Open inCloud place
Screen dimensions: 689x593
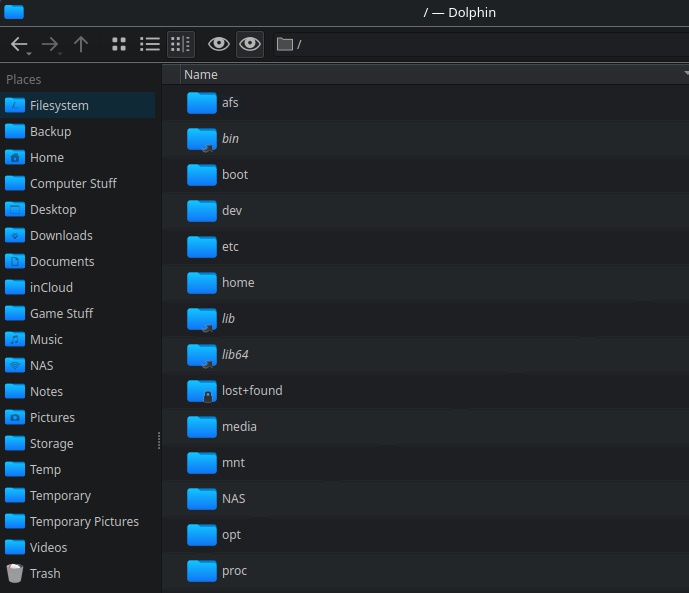pos(78,287)
